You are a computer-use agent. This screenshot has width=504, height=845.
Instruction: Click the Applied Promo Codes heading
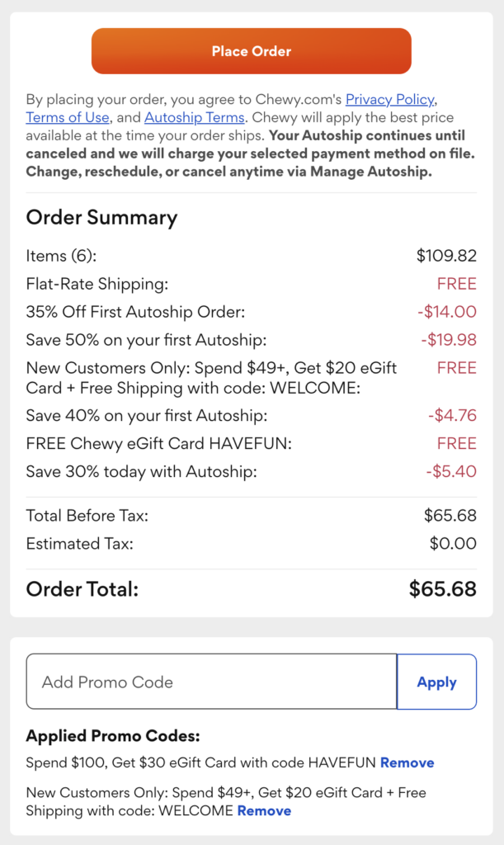(113, 736)
